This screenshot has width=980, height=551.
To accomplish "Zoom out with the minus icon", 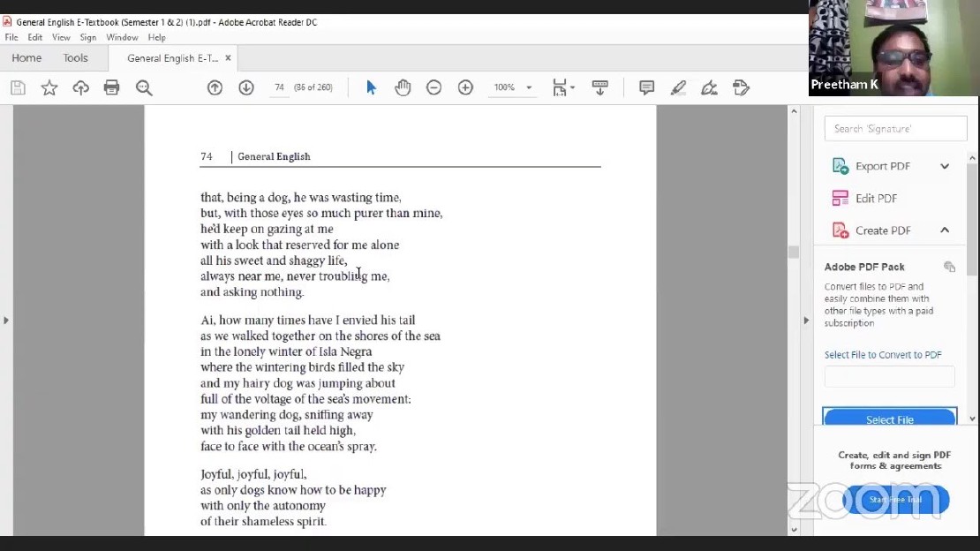I will [433, 87].
